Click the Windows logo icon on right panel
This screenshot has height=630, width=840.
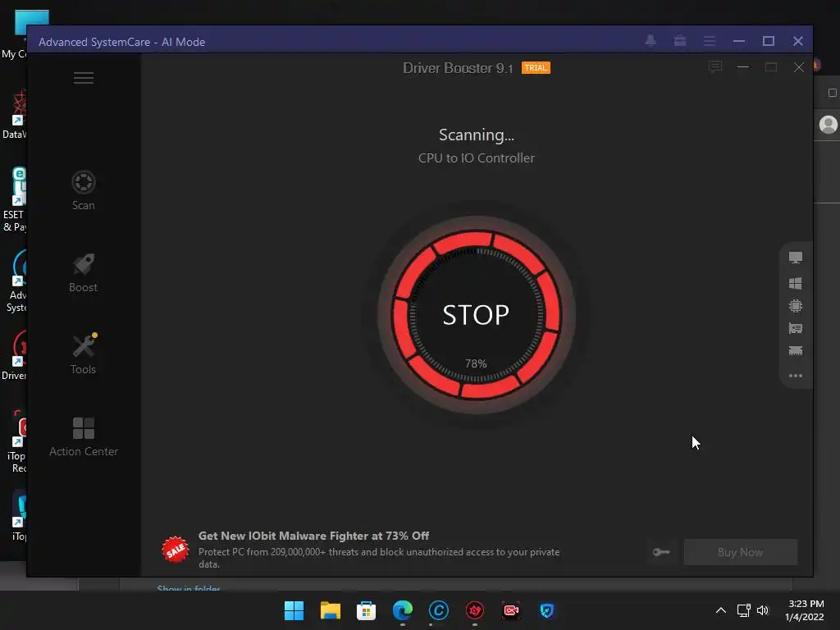(x=796, y=283)
